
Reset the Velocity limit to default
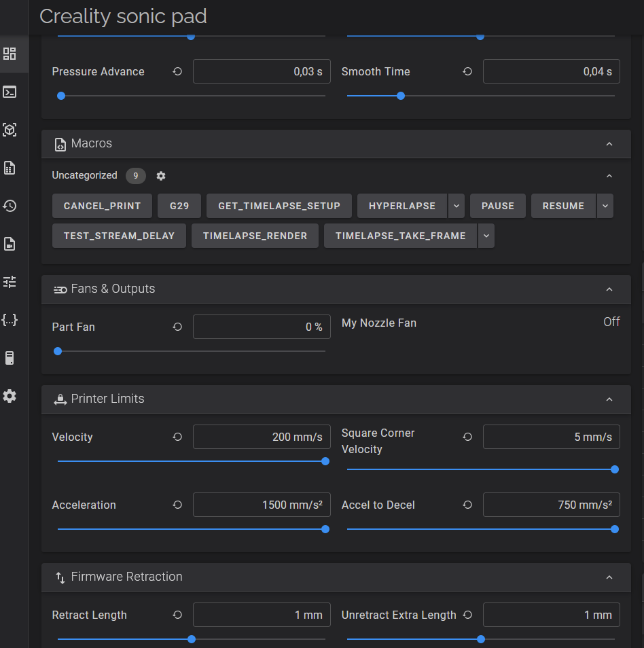[177, 437]
